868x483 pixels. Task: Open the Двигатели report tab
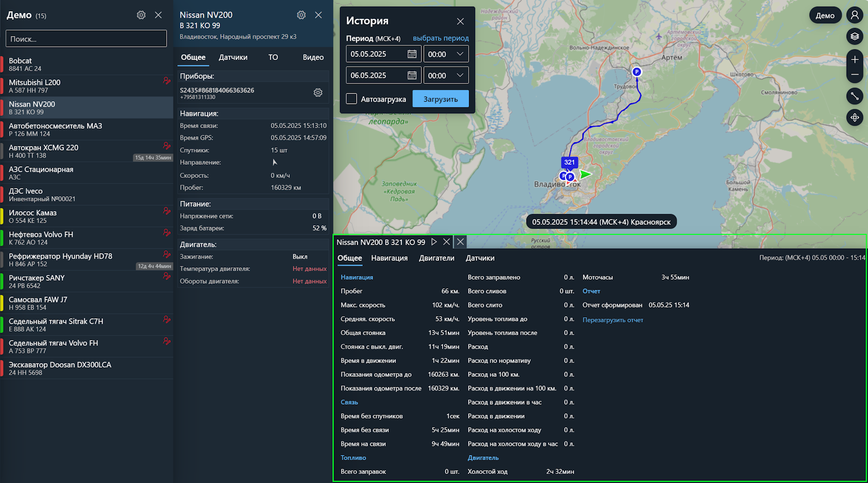pos(437,258)
